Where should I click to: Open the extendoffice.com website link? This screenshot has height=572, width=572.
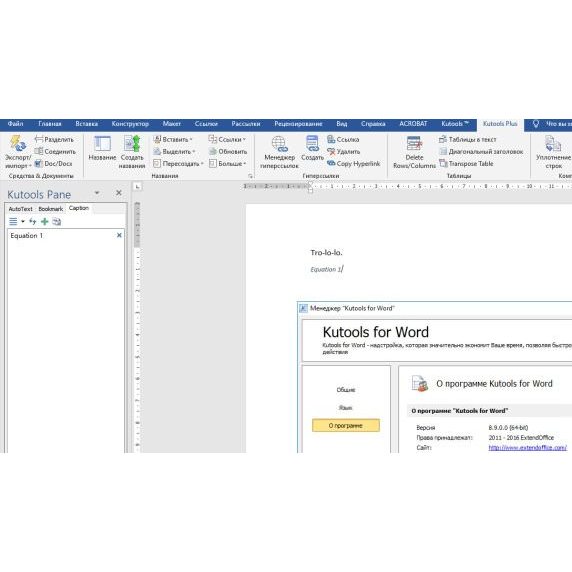pyautogui.click(x=527, y=448)
